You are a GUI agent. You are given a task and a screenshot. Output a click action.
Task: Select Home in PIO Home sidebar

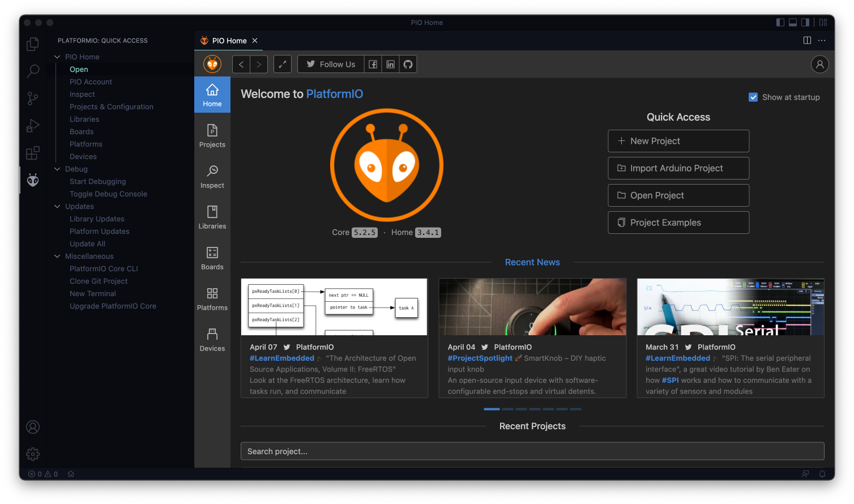pos(212,95)
